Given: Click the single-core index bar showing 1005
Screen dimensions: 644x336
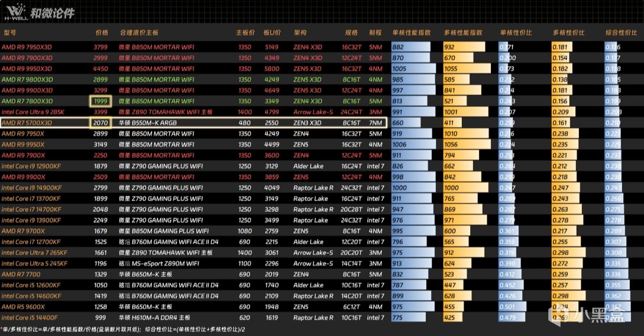Looking at the screenshot, I should click(x=413, y=69).
